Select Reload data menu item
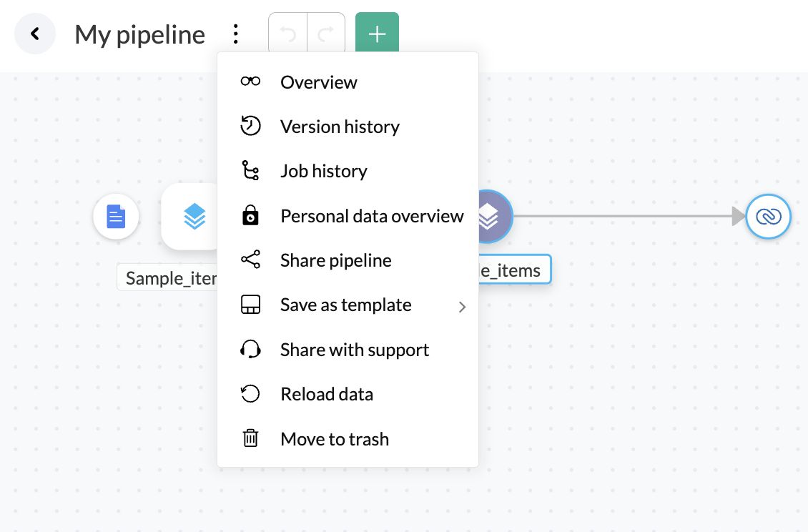The image size is (808, 532). coord(326,394)
